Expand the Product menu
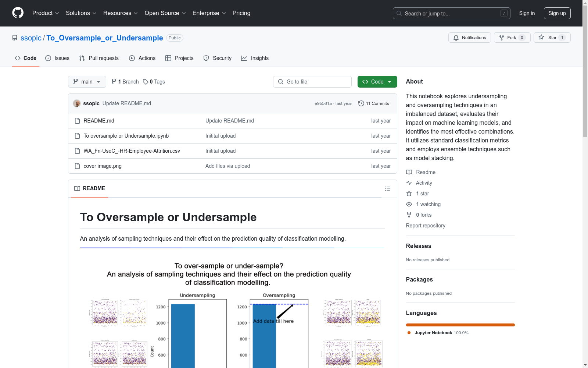 click(x=46, y=13)
